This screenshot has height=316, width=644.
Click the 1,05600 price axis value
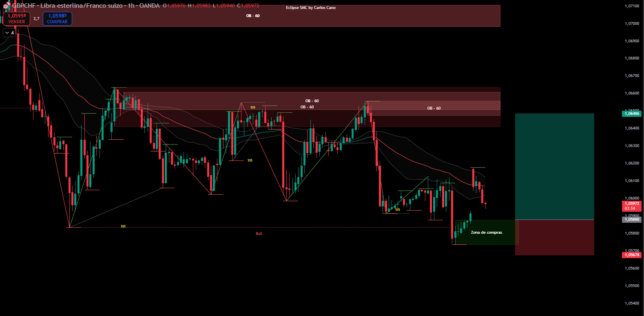tap(632, 268)
